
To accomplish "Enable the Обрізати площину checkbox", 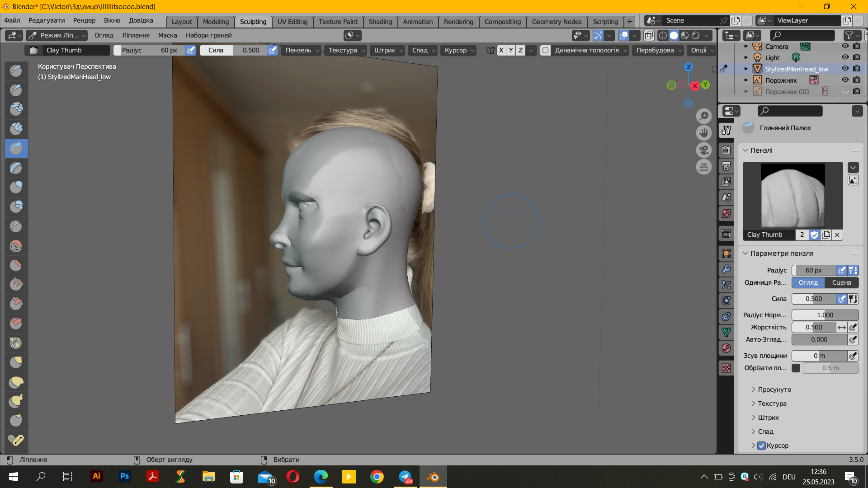I will pyautogui.click(x=796, y=368).
